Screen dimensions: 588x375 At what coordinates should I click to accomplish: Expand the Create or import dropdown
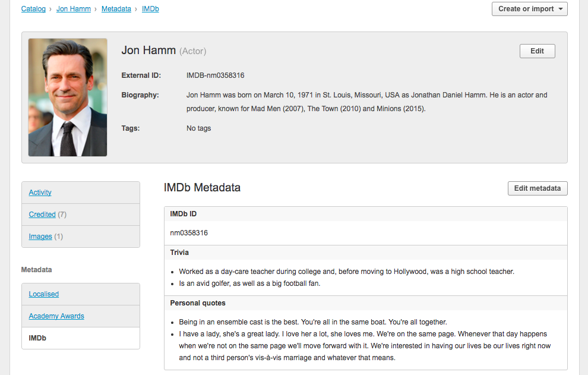530,9
